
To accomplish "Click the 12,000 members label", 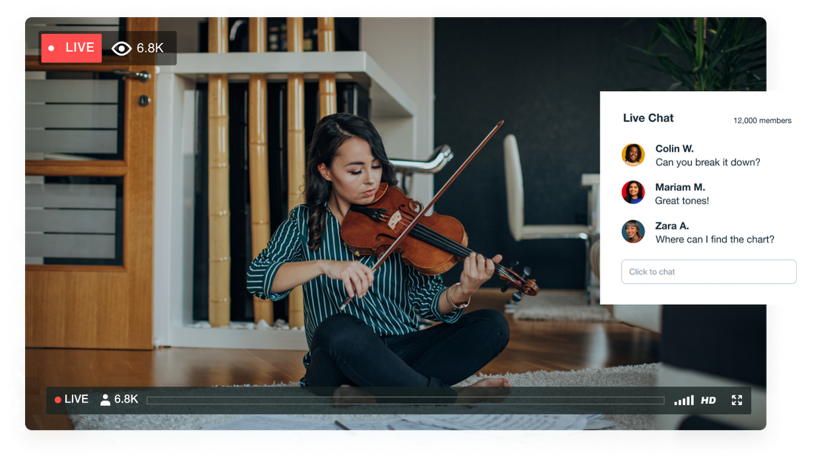I will [x=762, y=121].
